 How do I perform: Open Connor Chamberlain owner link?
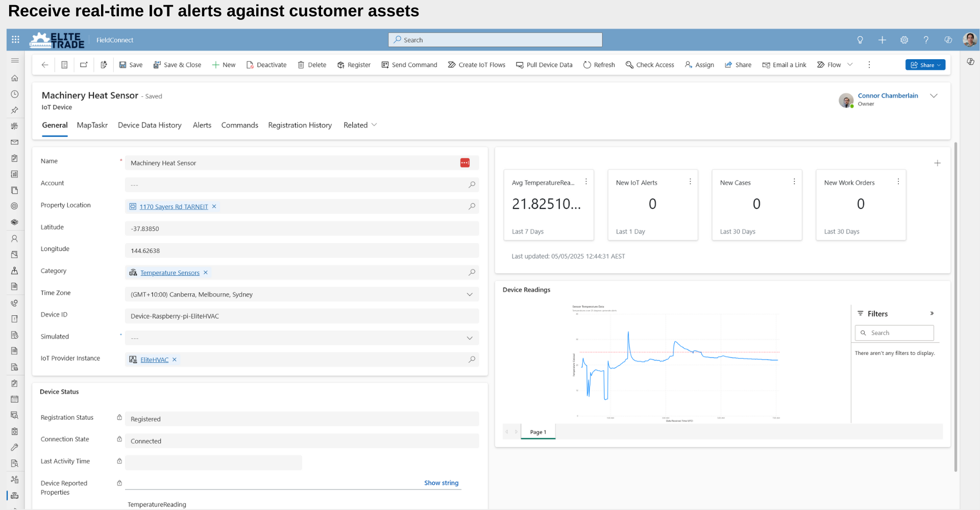[888, 95]
